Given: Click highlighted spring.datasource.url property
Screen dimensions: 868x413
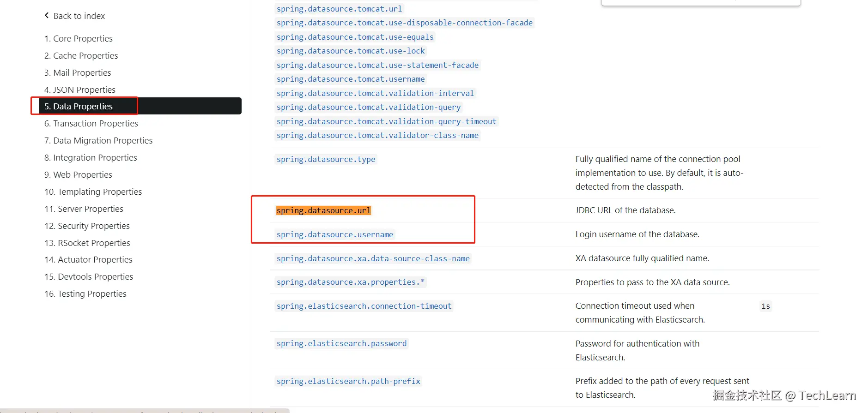Looking at the screenshot, I should click(x=323, y=210).
